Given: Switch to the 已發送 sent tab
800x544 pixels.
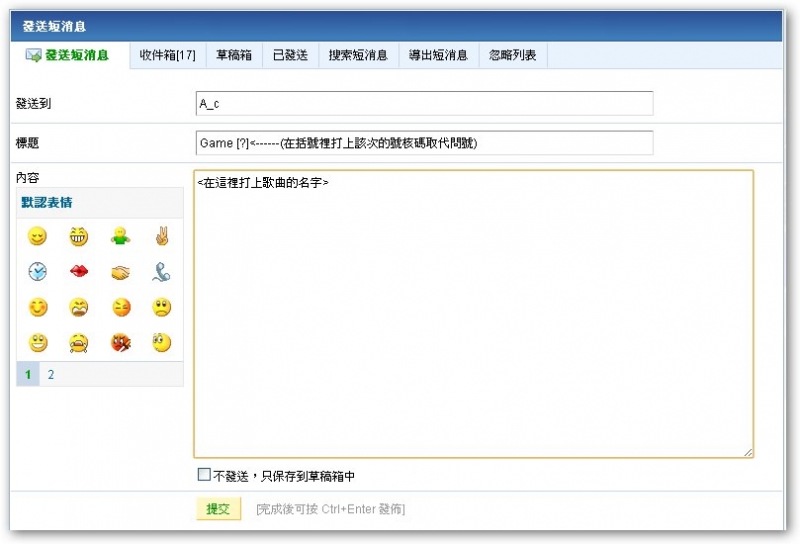Looking at the screenshot, I should (x=290, y=55).
